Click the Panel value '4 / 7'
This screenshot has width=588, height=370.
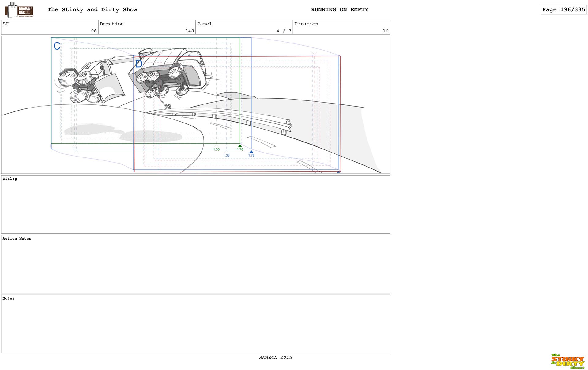[284, 31]
